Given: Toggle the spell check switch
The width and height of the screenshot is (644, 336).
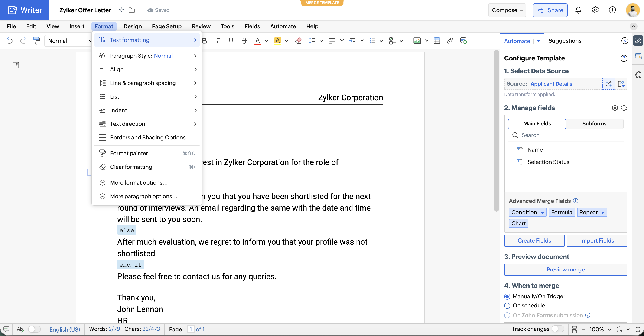Looking at the screenshot, I should coord(34,329).
